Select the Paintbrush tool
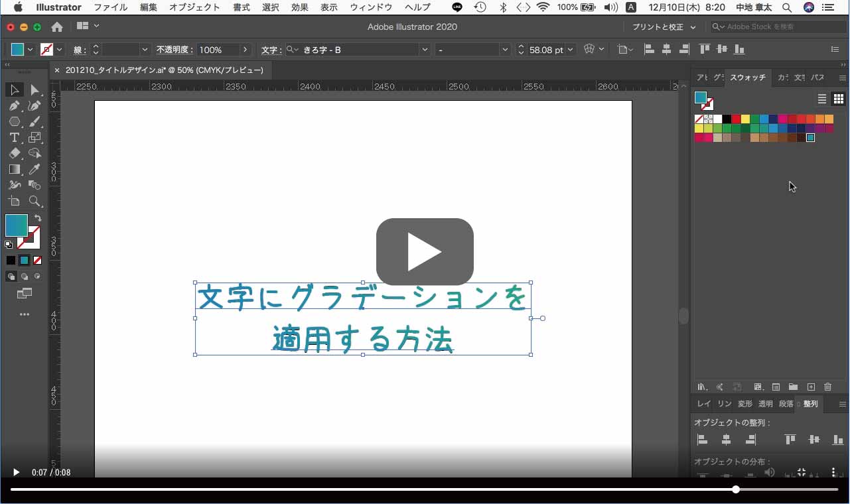The image size is (850, 504). pyautogui.click(x=35, y=121)
